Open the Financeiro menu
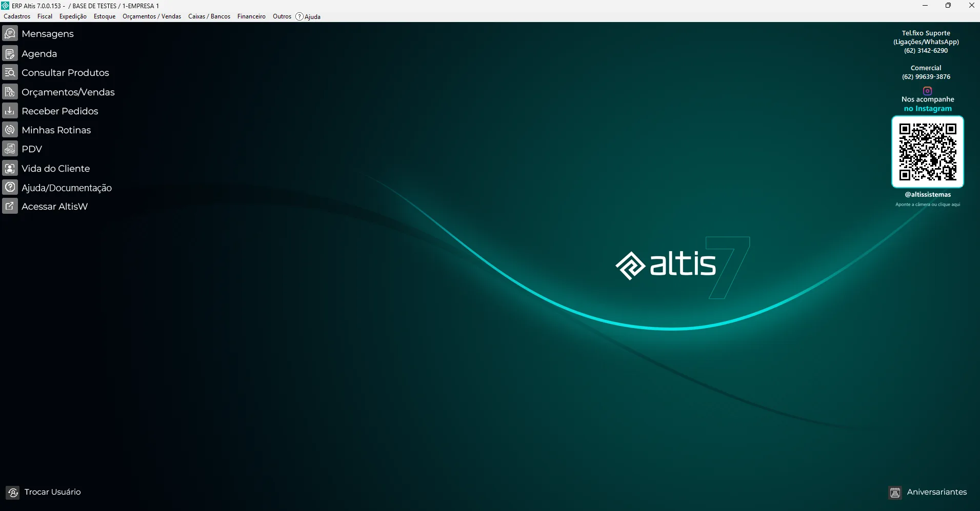The height and width of the screenshot is (511, 980). [x=251, y=16]
